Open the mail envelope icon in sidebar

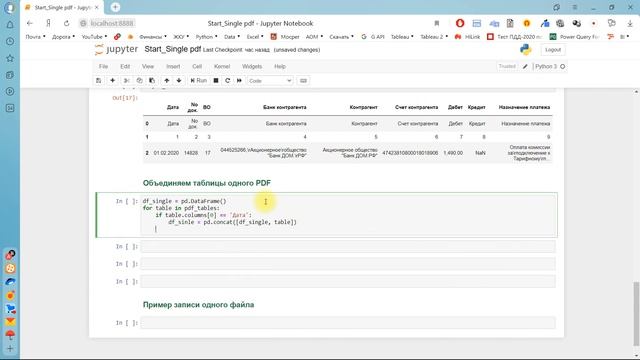tap(10, 322)
